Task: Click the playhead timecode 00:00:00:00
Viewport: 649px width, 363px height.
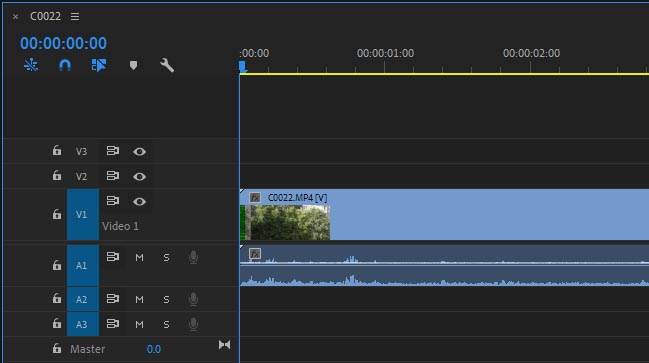Action: (x=63, y=43)
